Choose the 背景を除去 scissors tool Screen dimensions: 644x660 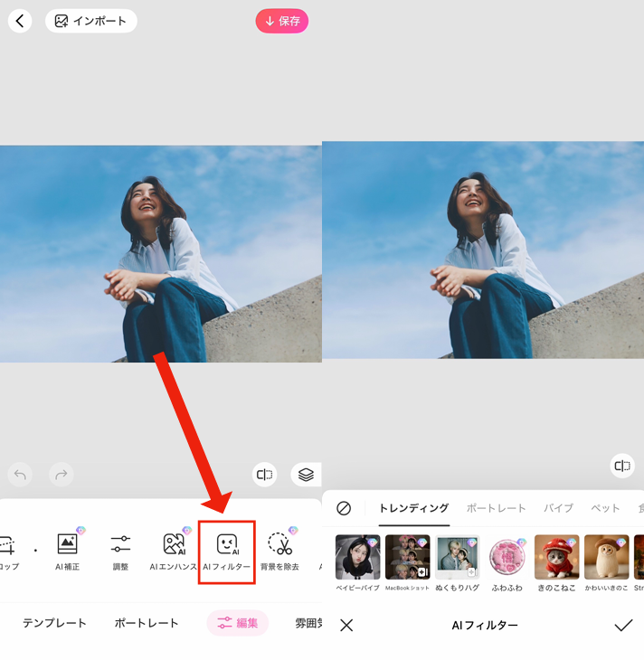[279, 550]
